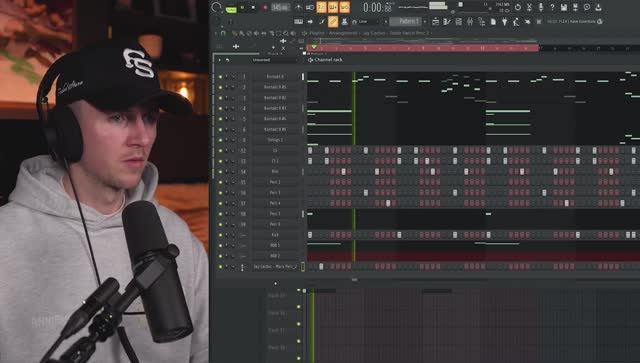Image resolution: width=640 pixels, height=363 pixels.
Task: Toggle first step of the Kick row
Action: (310, 235)
